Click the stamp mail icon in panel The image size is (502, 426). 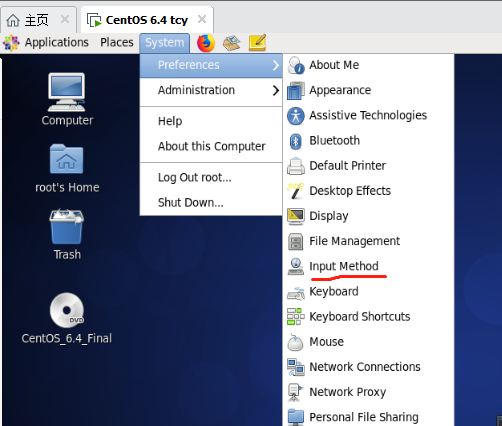tap(232, 43)
